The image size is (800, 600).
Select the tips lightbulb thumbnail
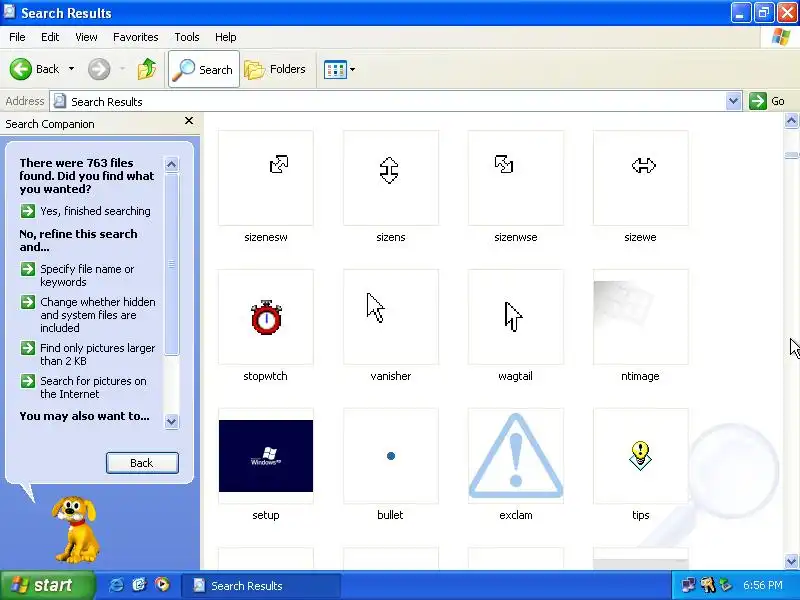[641, 456]
